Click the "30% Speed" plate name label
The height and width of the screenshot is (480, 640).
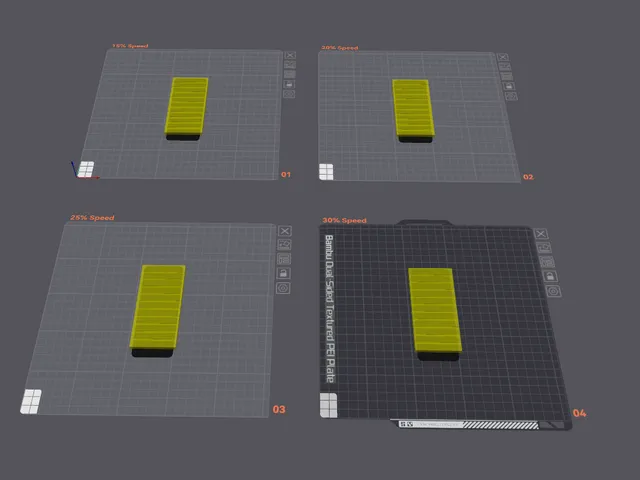(344, 220)
